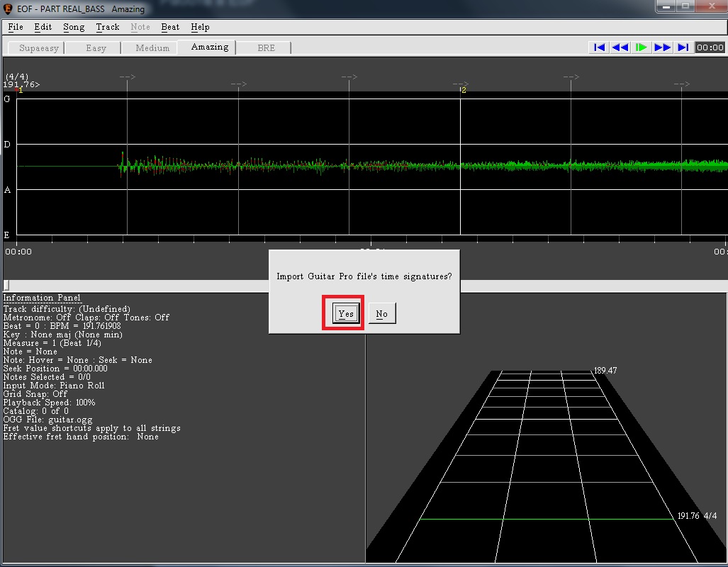Click the timeline scrollbar handle
The image size is (728, 567).
6,285
